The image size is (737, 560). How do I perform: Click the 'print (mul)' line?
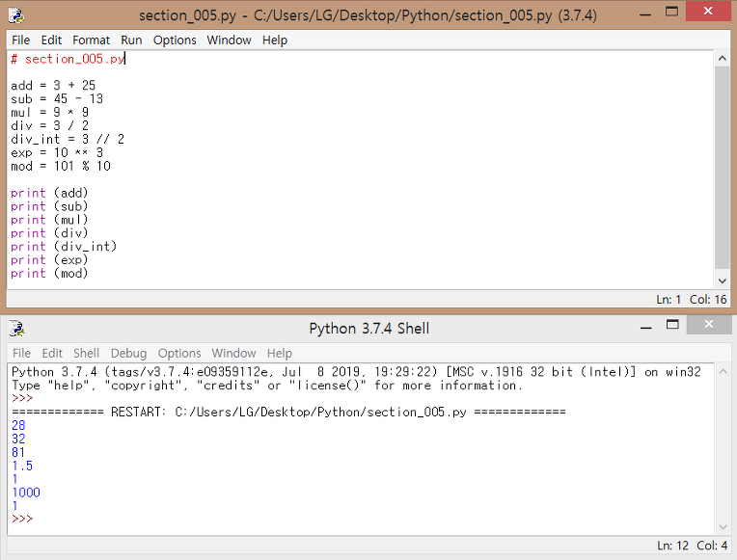[49, 220]
